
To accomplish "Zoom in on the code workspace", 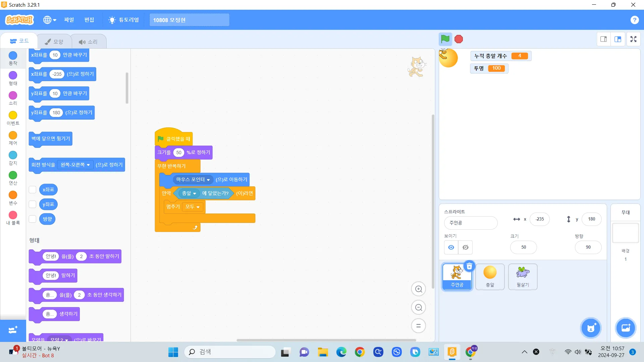I will [x=418, y=289].
